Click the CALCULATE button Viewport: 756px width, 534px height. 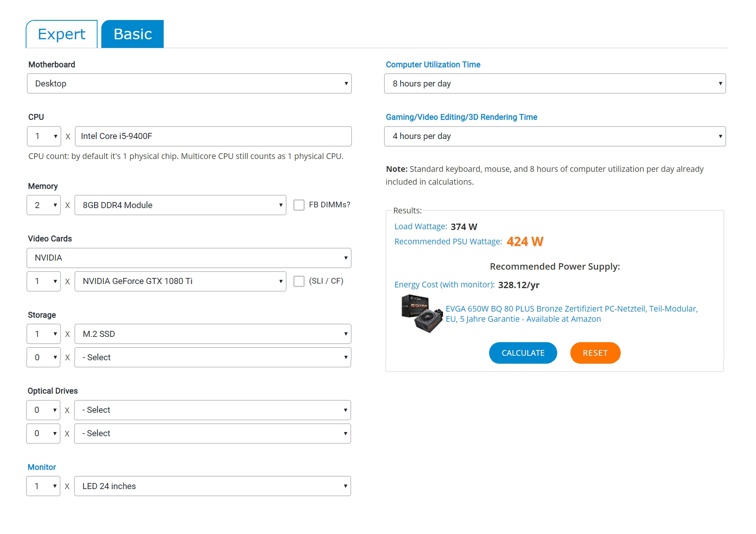[x=523, y=353]
